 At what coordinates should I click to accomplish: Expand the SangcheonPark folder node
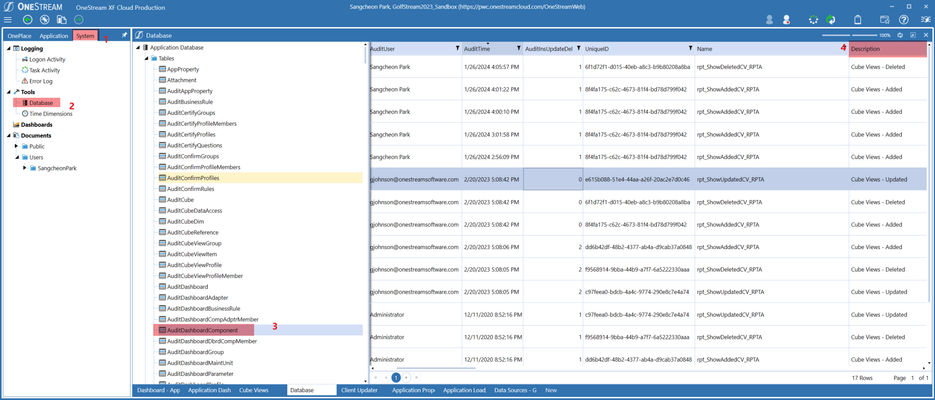coord(25,168)
